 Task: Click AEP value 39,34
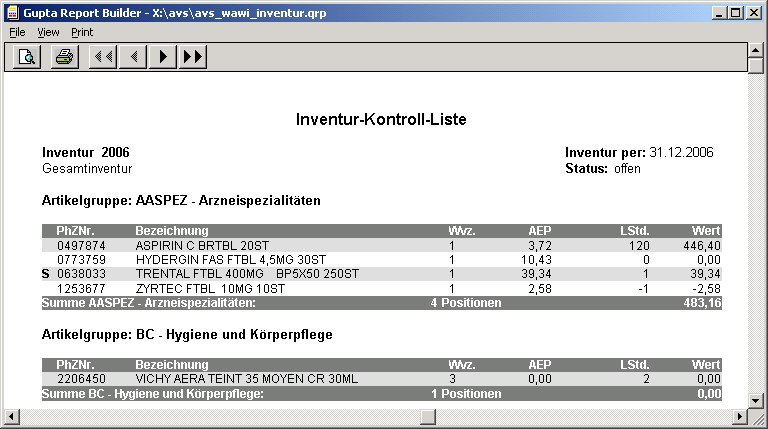coord(536,274)
